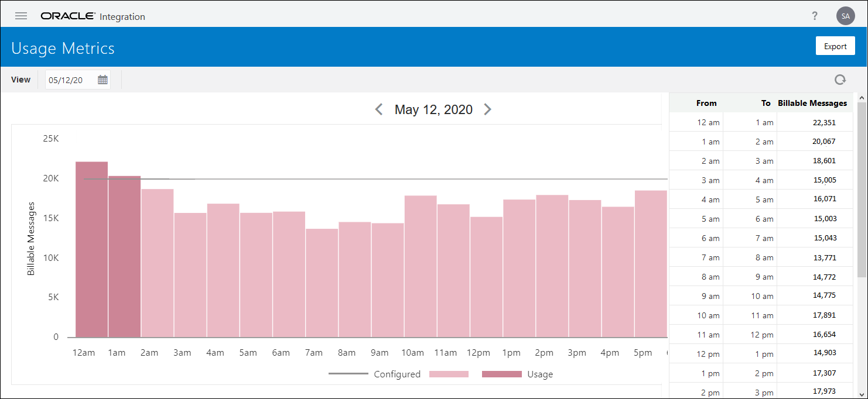Viewport: 868px width, 399px height.
Task: Click inside the date input field
Action: (x=67, y=80)
